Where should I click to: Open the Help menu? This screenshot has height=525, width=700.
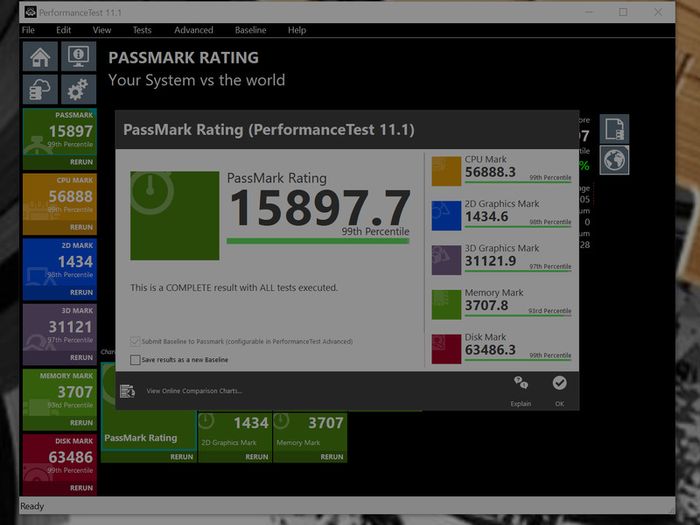pos(297,30)
